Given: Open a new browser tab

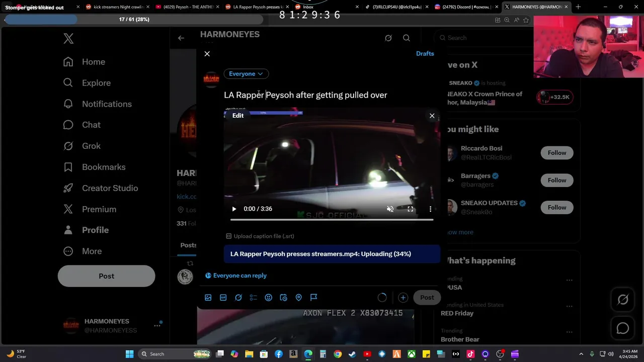Looking at the screenshot, I should (578, 7).
